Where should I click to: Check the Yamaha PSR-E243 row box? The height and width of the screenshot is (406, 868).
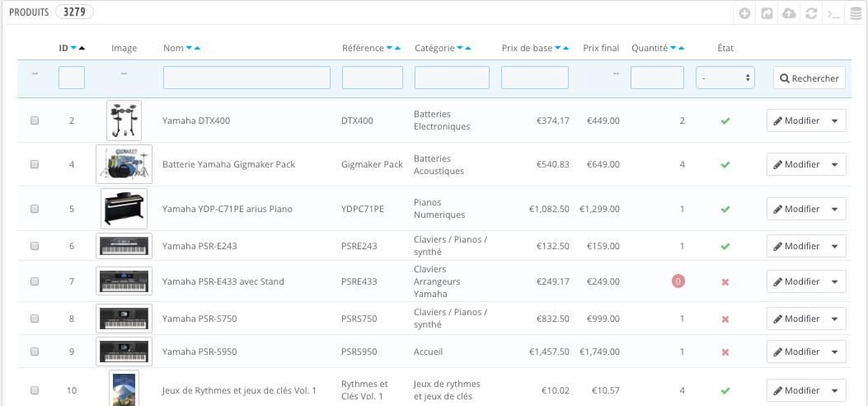pos(35,246)
